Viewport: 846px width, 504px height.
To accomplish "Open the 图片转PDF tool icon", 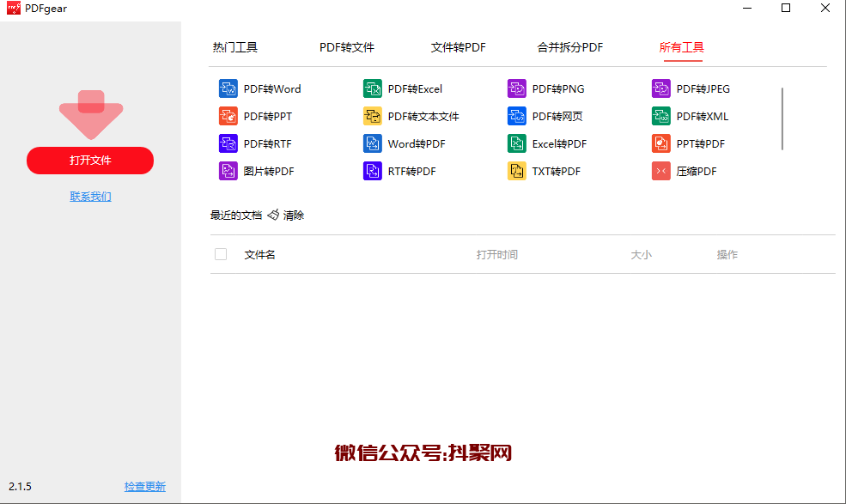I will click(228, 171).
